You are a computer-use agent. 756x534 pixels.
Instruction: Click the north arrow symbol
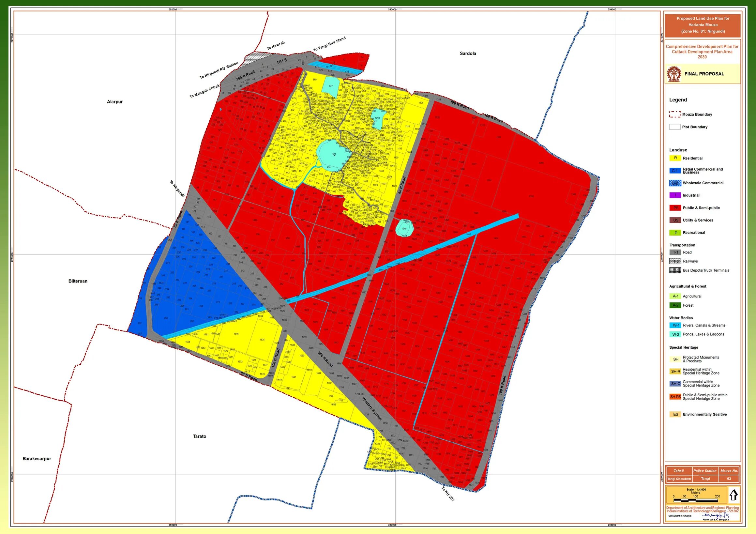click(x=733, y=495)
